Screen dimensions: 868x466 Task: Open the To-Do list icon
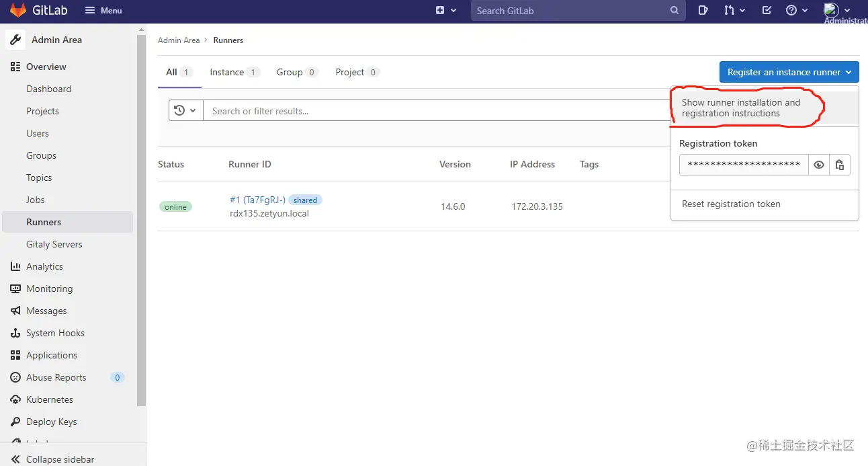[767, 10]
